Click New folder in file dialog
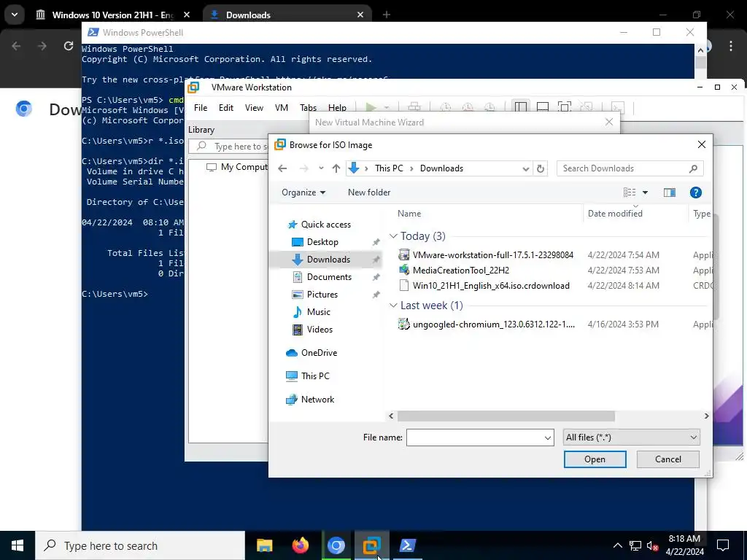 click(368, 192)
